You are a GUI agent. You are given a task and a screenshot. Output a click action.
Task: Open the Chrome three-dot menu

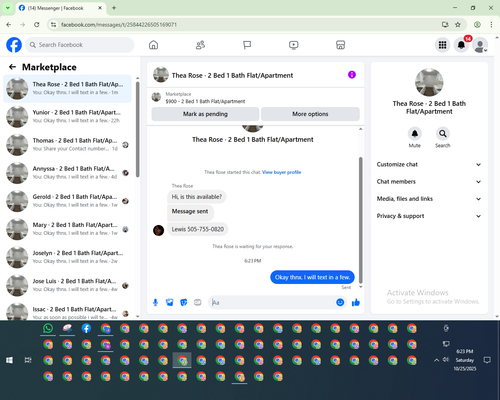(x=491, y=24)
